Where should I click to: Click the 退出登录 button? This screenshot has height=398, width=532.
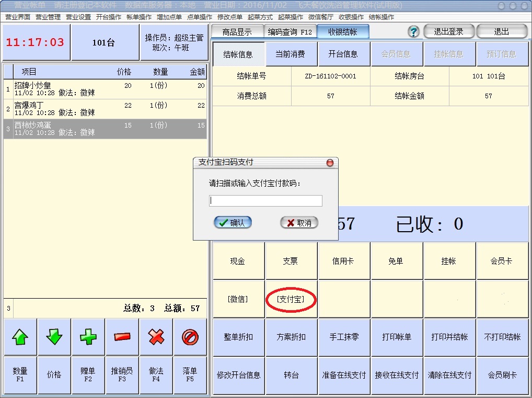(x=448, y=32)
